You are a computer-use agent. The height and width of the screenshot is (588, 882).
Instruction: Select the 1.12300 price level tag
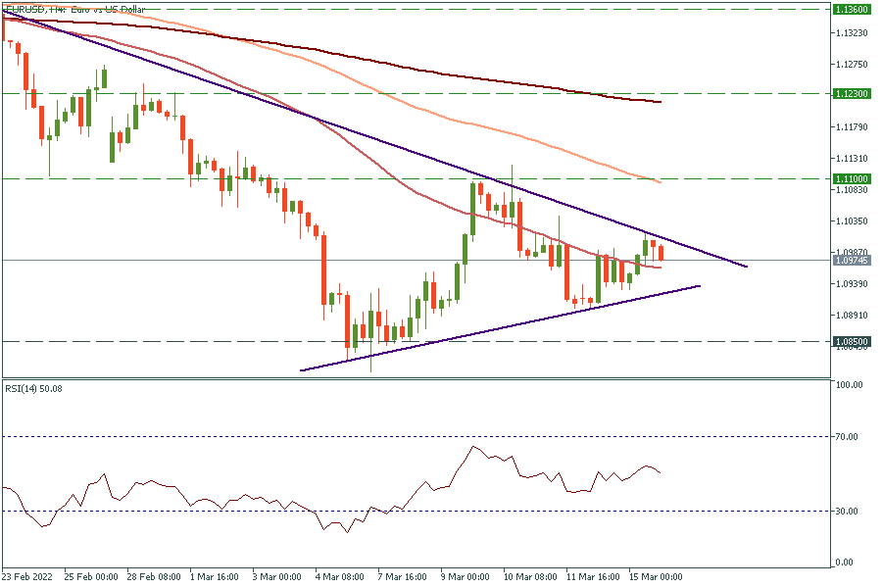(x=848, y=94)
